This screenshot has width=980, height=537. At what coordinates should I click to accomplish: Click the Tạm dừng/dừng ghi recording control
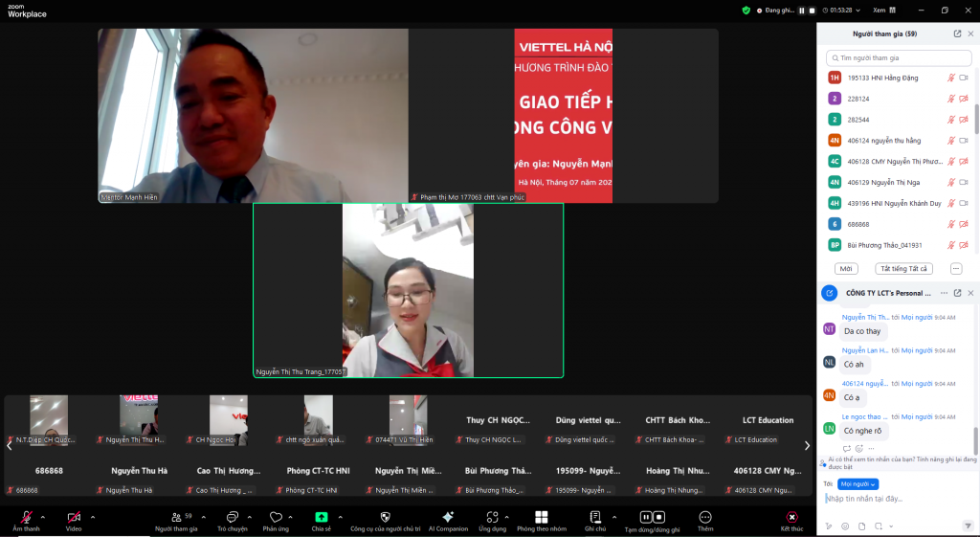(x=653, y=517)
